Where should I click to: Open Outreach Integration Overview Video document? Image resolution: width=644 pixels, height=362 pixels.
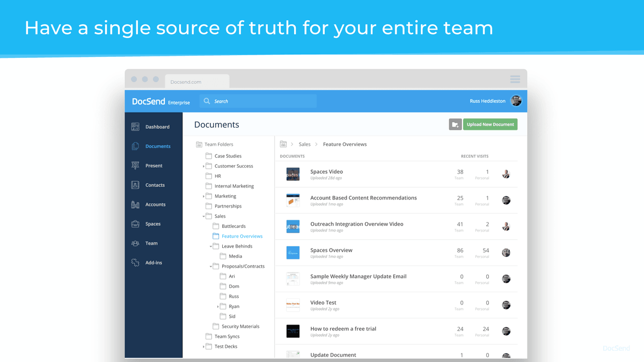pos(357,224)
